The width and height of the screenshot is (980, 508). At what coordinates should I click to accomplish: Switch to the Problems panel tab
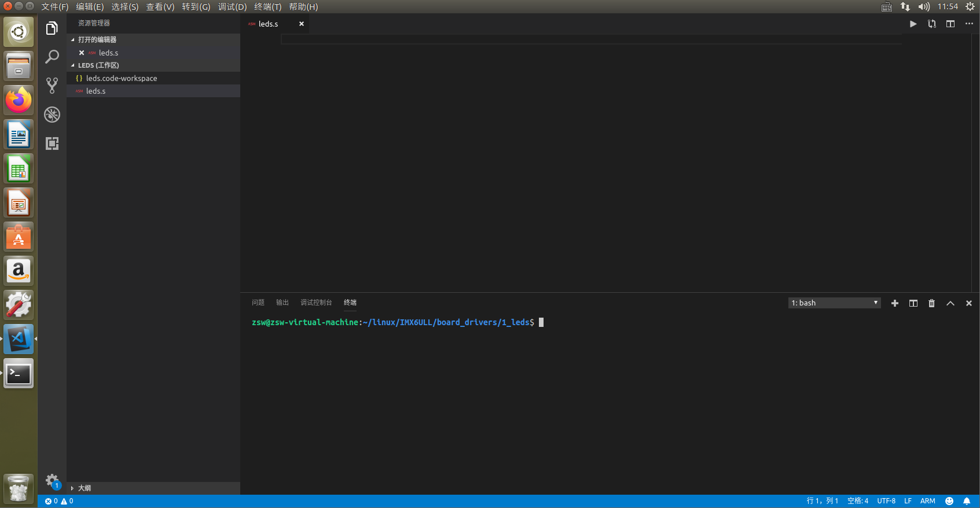point(258,303)
